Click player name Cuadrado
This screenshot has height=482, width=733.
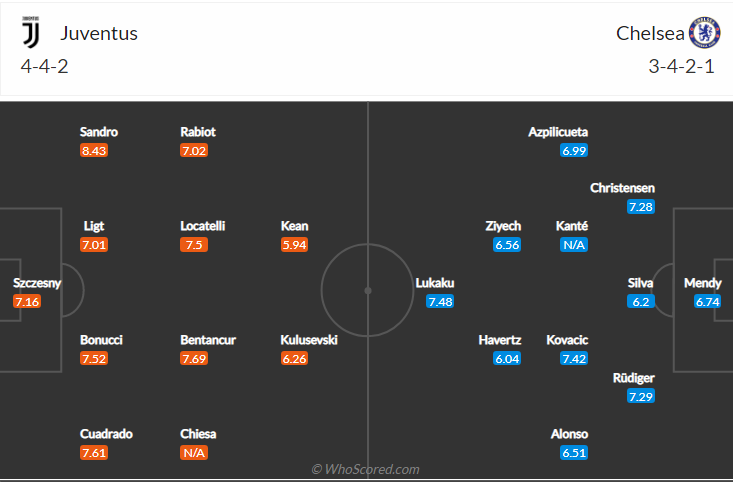click(x=106, y=434)
